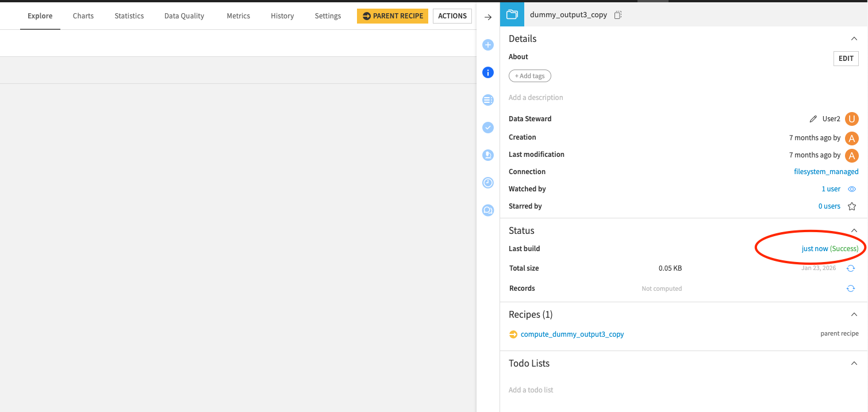Click the 0.05 KB total size value
This screenshot has width=868, height=412.
pyautogui.click(x=670, y=268)
